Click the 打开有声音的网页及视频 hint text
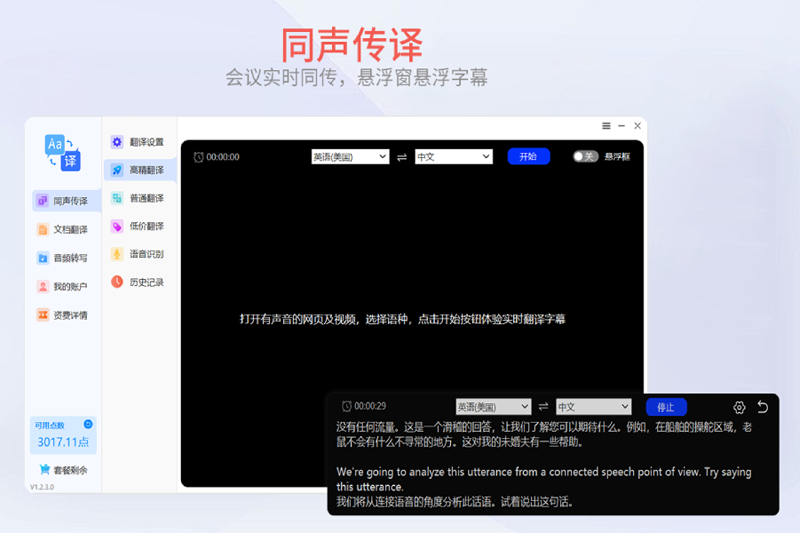The width and height of the screenshot is (800, 533). coord(403,319)
